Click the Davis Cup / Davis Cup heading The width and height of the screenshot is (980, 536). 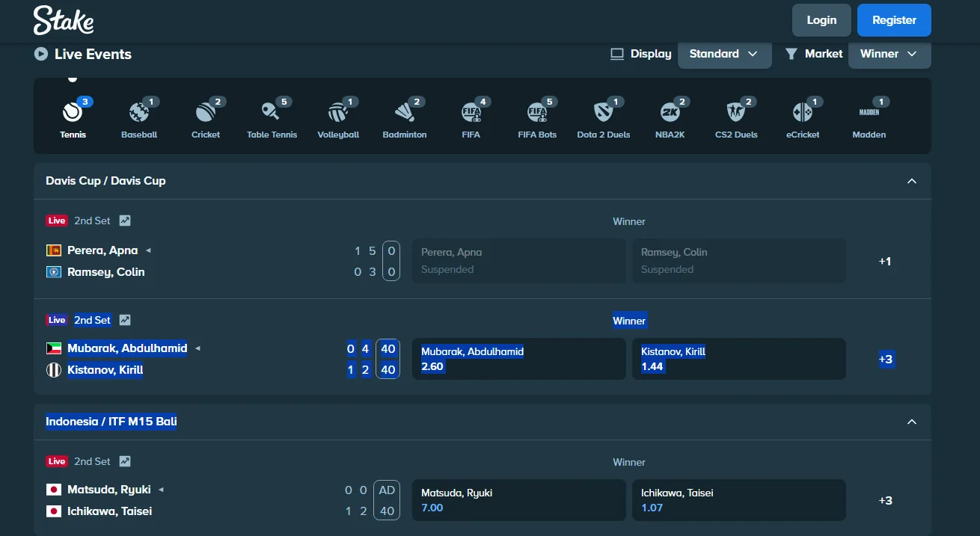[105, 181]
